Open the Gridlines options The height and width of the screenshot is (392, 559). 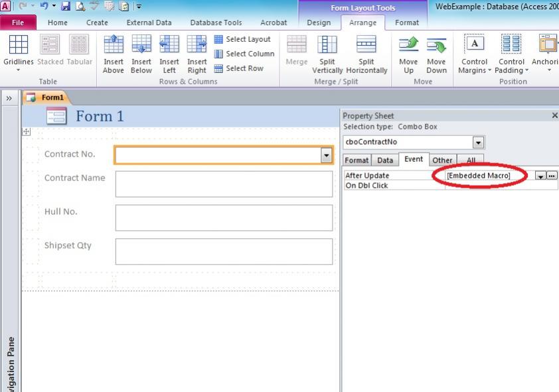(18, 54)
